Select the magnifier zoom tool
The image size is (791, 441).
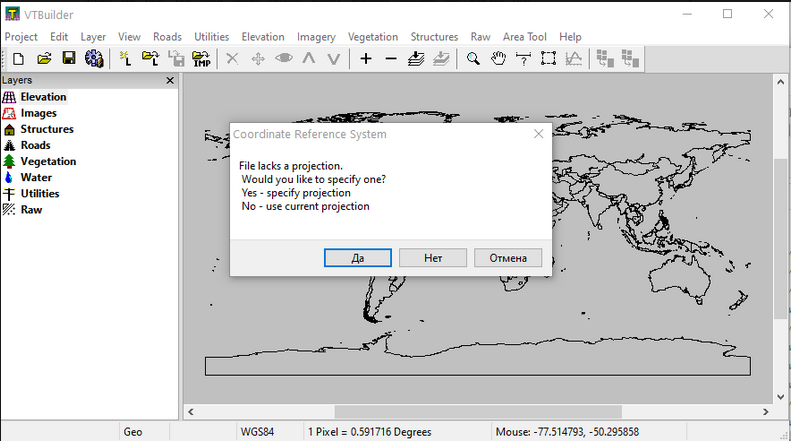473,59
